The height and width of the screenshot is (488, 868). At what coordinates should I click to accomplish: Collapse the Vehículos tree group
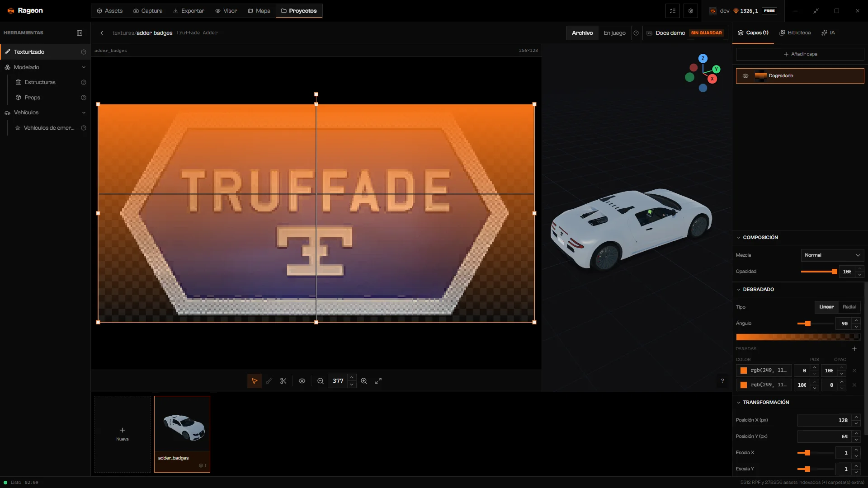click(84, 113)
